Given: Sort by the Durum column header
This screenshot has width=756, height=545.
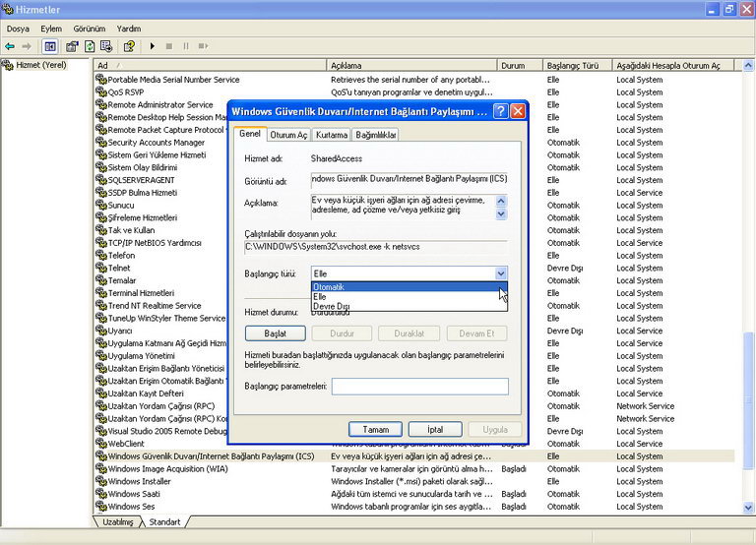Looking at the screenshot, I should pos(520,65).
